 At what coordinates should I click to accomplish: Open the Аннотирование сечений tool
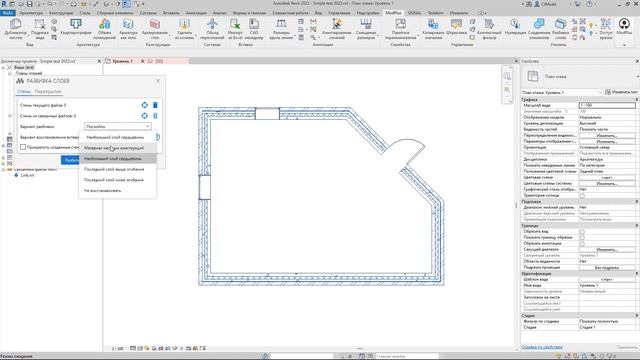tap(337, 29)
